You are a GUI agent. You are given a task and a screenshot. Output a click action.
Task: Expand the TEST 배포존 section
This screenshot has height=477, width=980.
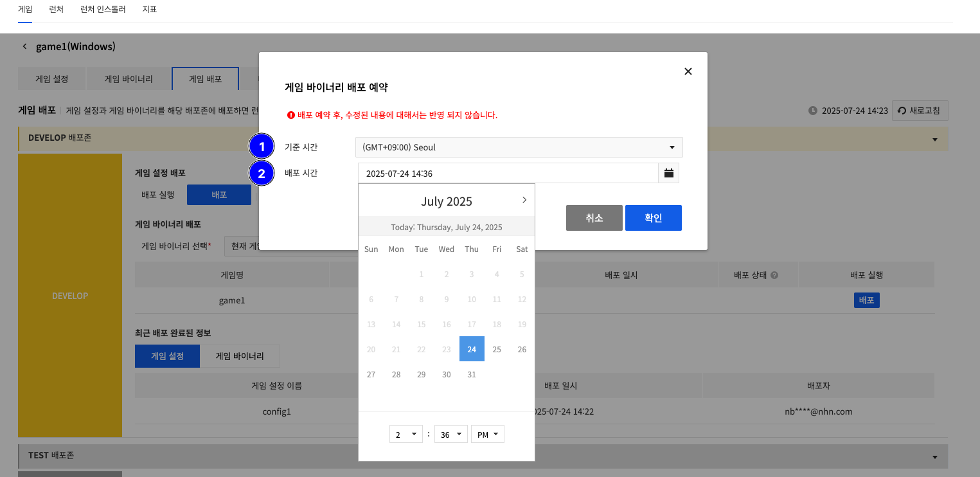point(934,456)
